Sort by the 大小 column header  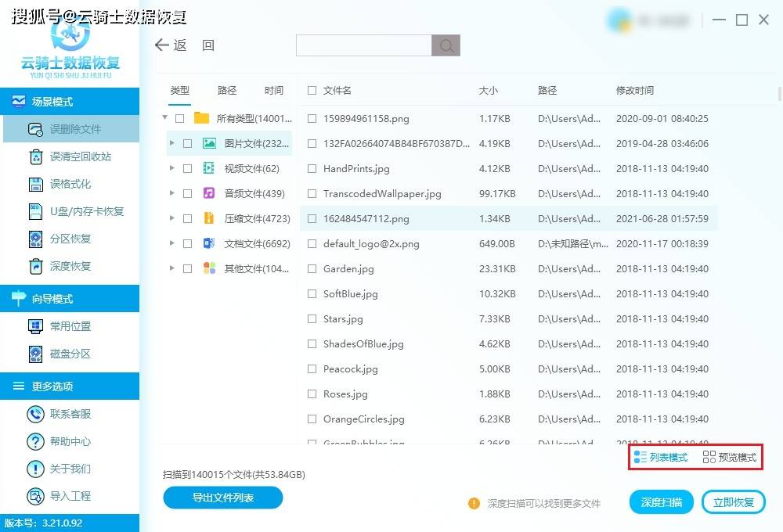click(489, 90)
